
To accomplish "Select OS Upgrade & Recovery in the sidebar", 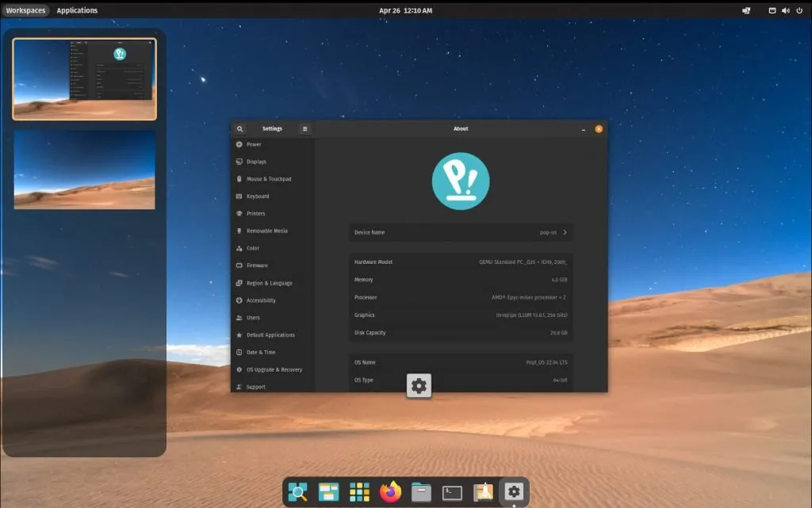I will click(274, 369).
